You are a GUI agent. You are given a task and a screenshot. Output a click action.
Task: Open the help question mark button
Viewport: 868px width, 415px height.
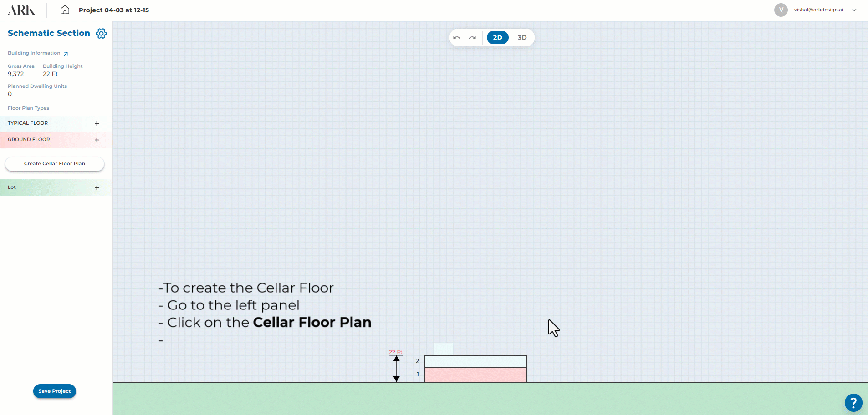[853, 403]
